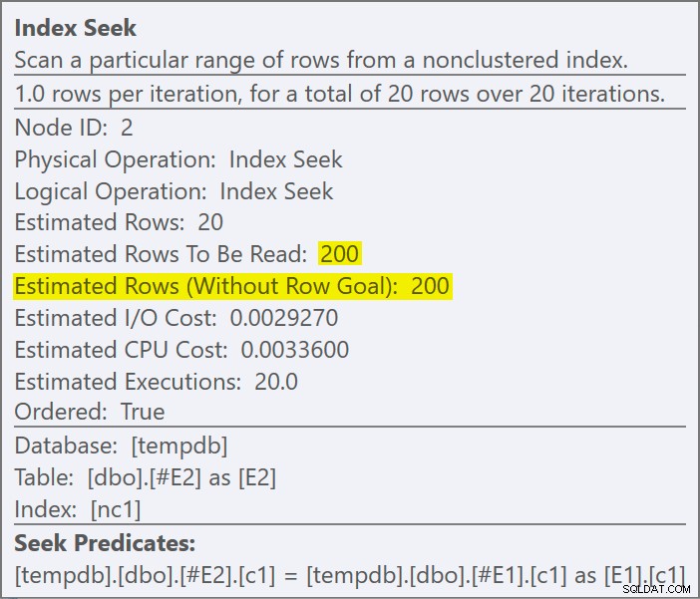Viewport: 700px width, 599px height.
Task: Click the Estimated Executions 20.0 row
Action: pos(156,382)
